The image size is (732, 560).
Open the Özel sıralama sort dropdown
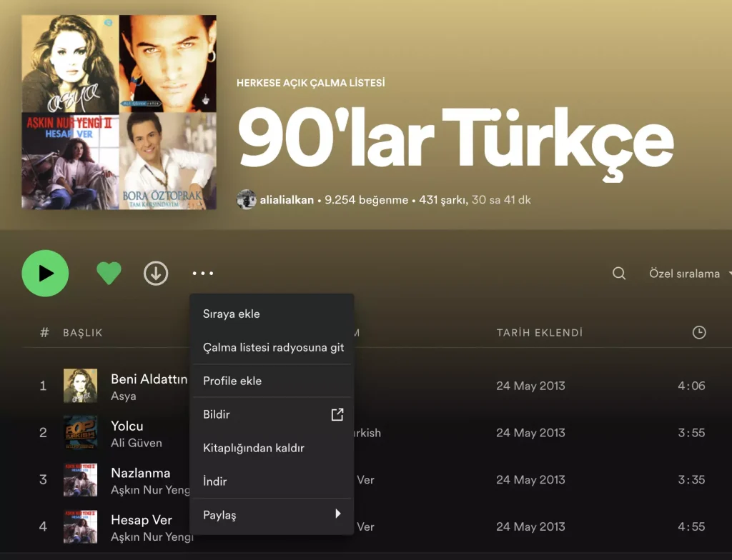click(690, 274)
